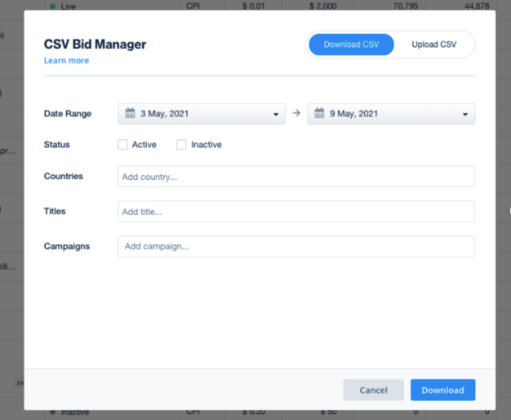This screenshot has width=511, height=420.
Task: Switch to the Upload CSV tab
Action: 434,44
